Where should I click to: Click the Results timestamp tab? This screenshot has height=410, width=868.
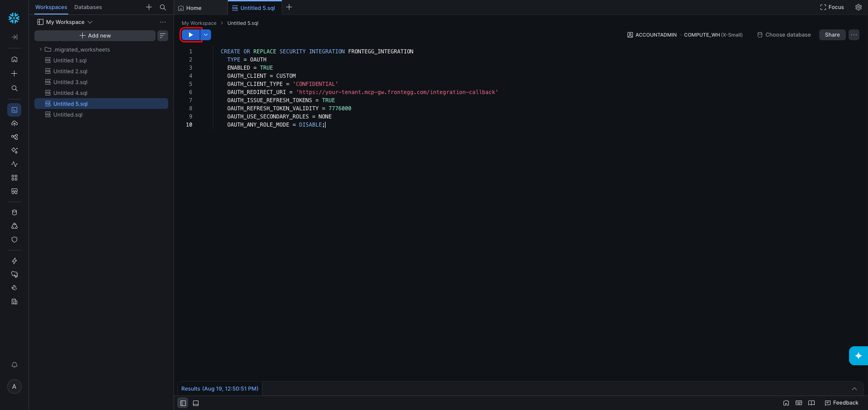coord(220,389)
